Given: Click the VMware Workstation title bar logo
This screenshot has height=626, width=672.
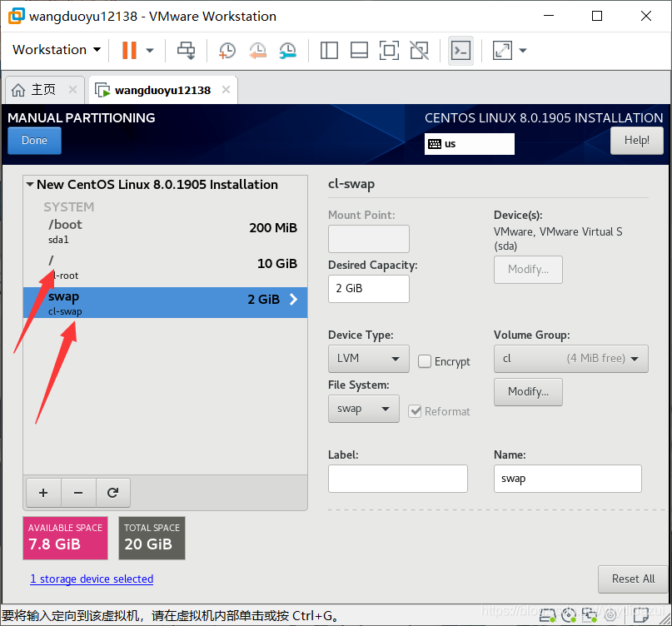Looking at the screenshot, I should (17, 16).
